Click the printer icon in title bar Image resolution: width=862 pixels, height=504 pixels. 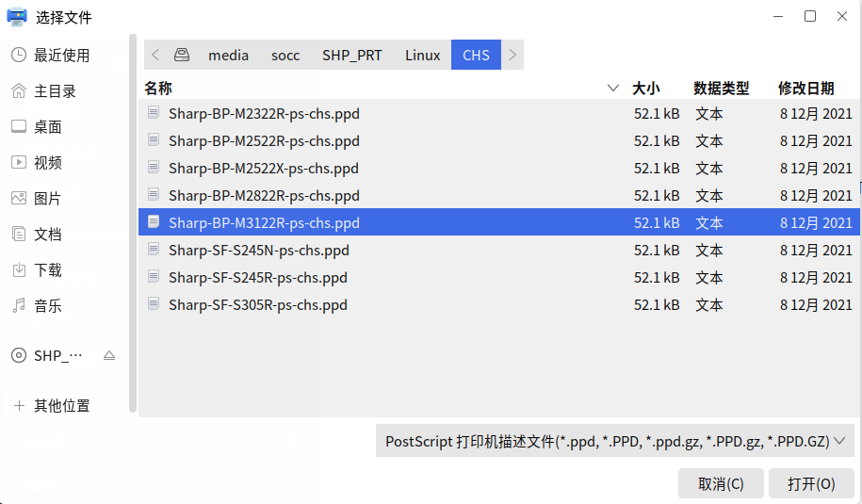[x=17, y=17]
